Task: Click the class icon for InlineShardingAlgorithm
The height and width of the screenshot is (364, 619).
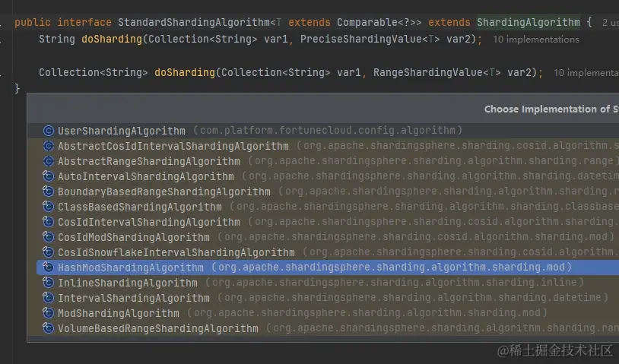Action: 48,283
